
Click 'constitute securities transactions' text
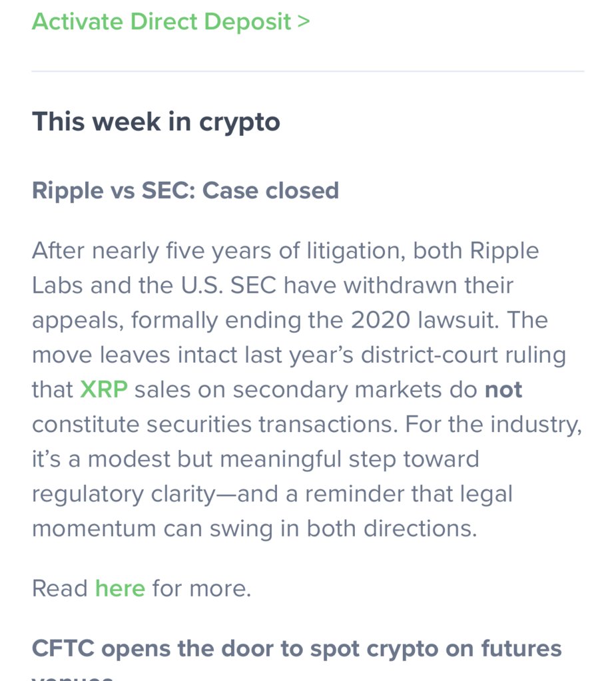pos(214,424)
